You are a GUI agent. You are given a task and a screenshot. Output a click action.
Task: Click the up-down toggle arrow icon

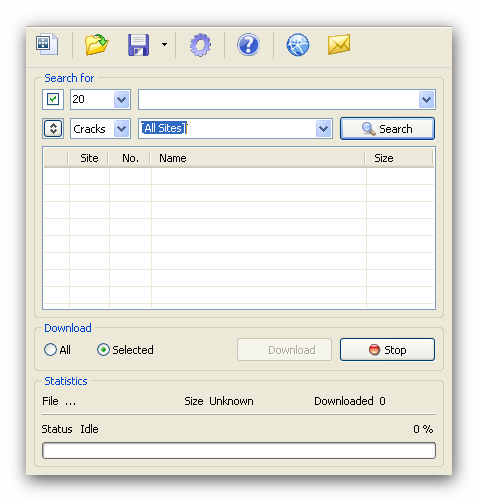tap(53, 128)
